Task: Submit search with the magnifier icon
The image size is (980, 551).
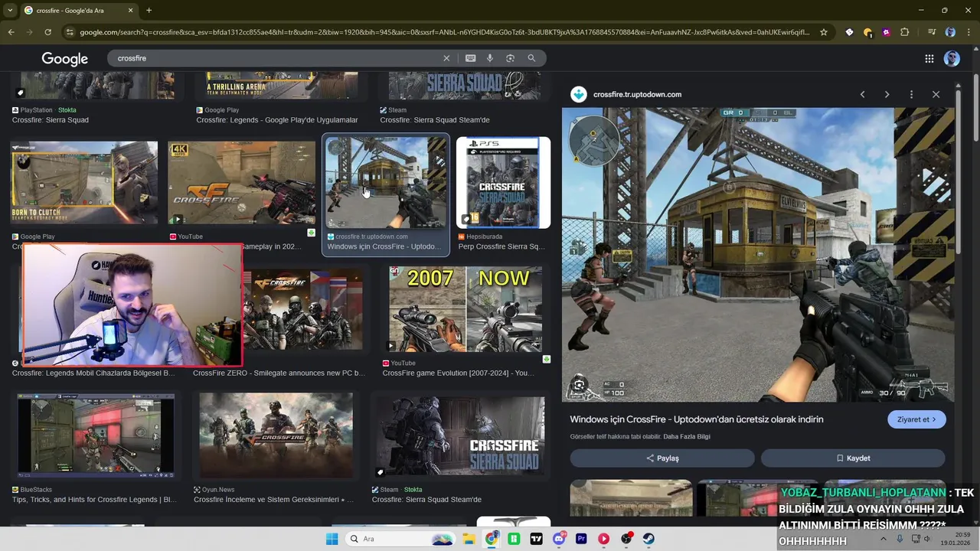Action: click(x=531, y=58)
